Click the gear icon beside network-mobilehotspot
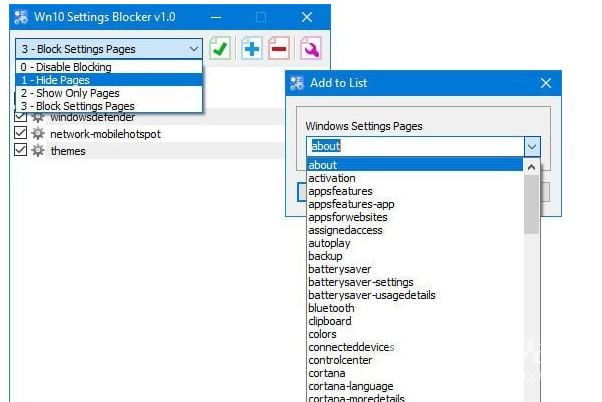Screen dimensions: 602x402 tap(38, 134)
